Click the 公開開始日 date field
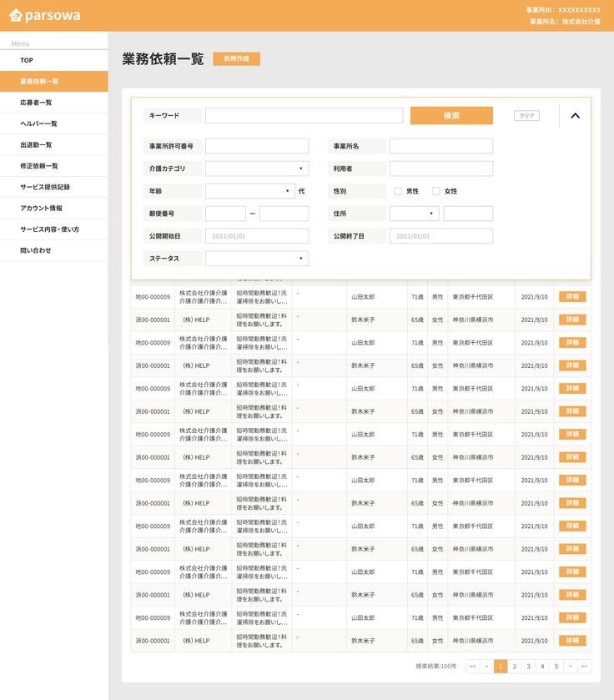This screenshot has width=614, height=700. (257, 236)
